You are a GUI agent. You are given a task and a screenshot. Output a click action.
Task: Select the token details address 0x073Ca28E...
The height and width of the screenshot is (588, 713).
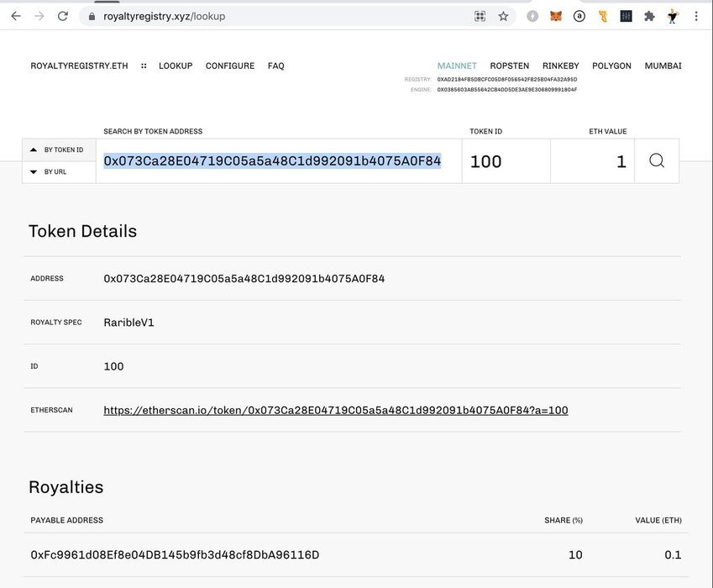[x=244, y=278]
